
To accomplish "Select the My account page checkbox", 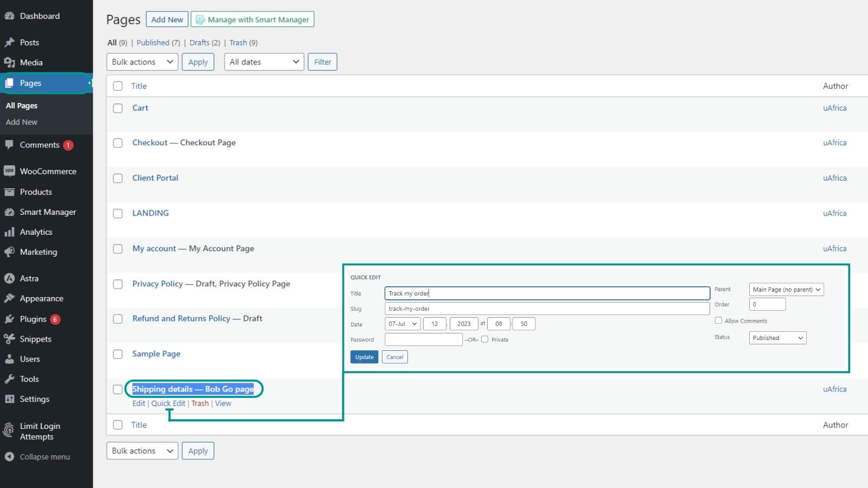I will [118, 248].
